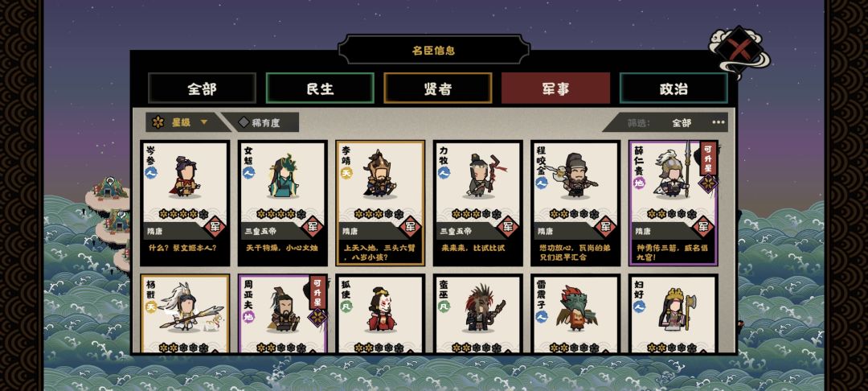
Task: Select 雷震子 character card
Action: 575,314
